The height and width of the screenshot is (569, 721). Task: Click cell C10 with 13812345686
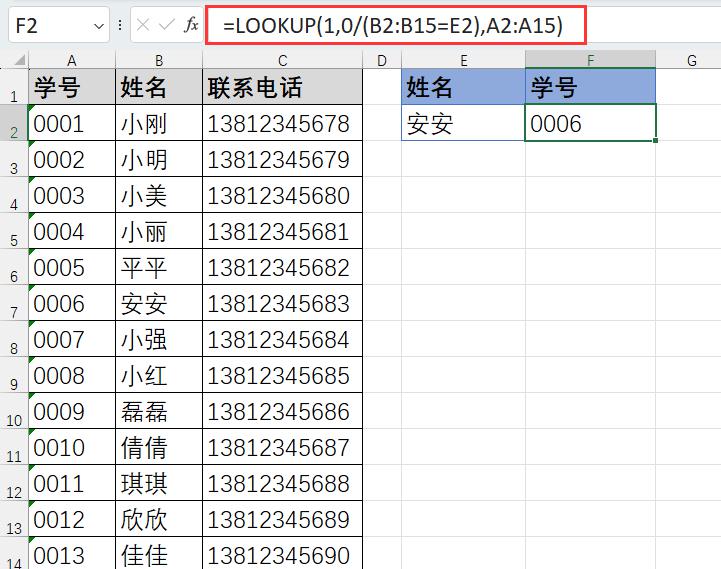pyautogui.click(x=282, y=411)
